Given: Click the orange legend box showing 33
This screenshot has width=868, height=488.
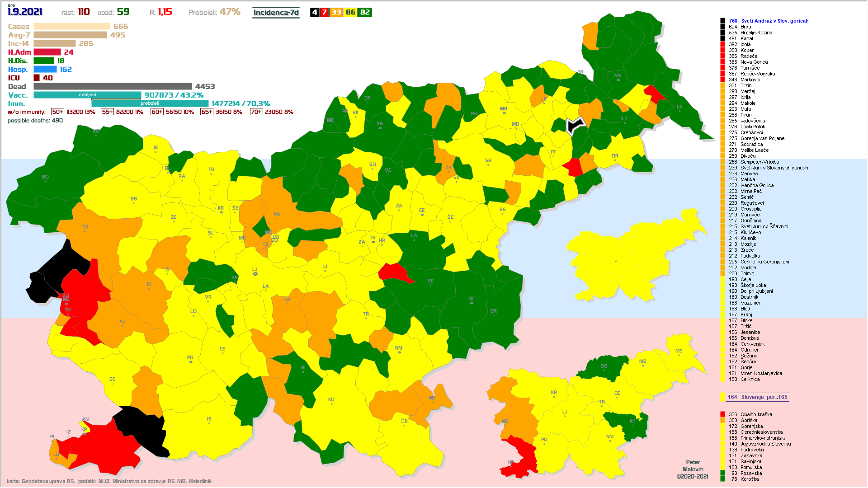Looking at the screenshot, I should [336, 13].
